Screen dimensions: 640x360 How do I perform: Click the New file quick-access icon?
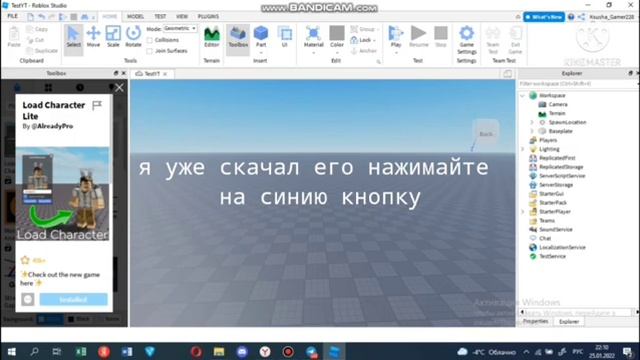[x=31, y=17]
